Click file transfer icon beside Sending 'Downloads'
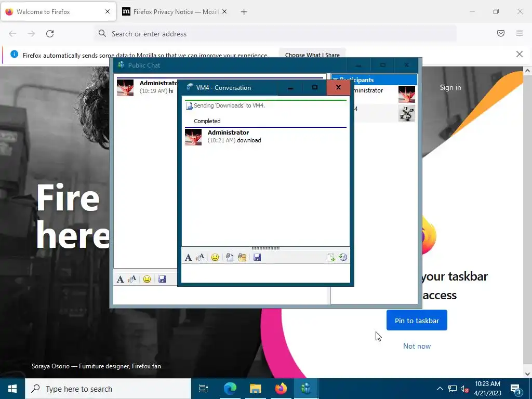Image resolution: width=532 pixels, height=399 pixels. pos(189,106)
